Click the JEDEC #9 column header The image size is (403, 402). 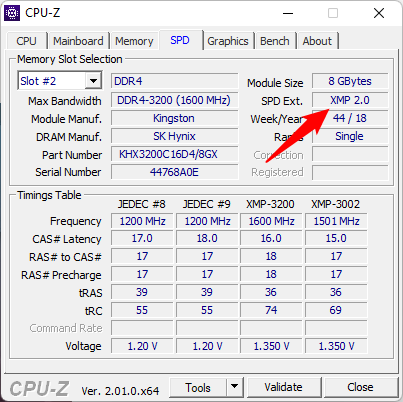tap(207, 204)
